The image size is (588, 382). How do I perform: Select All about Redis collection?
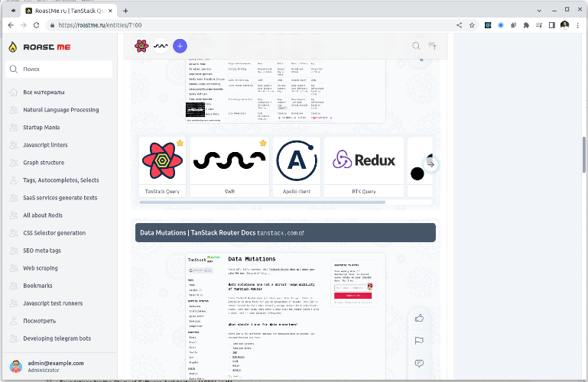pyautogui.click(x=43, y=215)
